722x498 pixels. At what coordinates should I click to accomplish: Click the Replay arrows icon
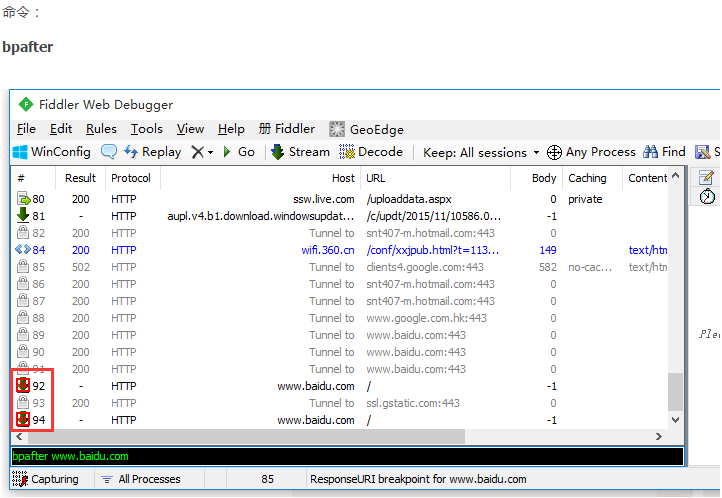(131, 151)
